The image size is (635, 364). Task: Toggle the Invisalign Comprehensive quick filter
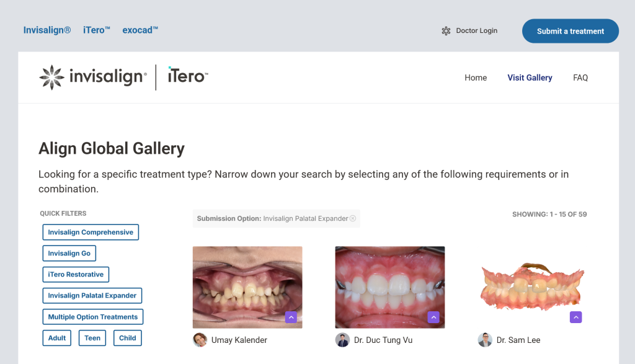point(91,233)
